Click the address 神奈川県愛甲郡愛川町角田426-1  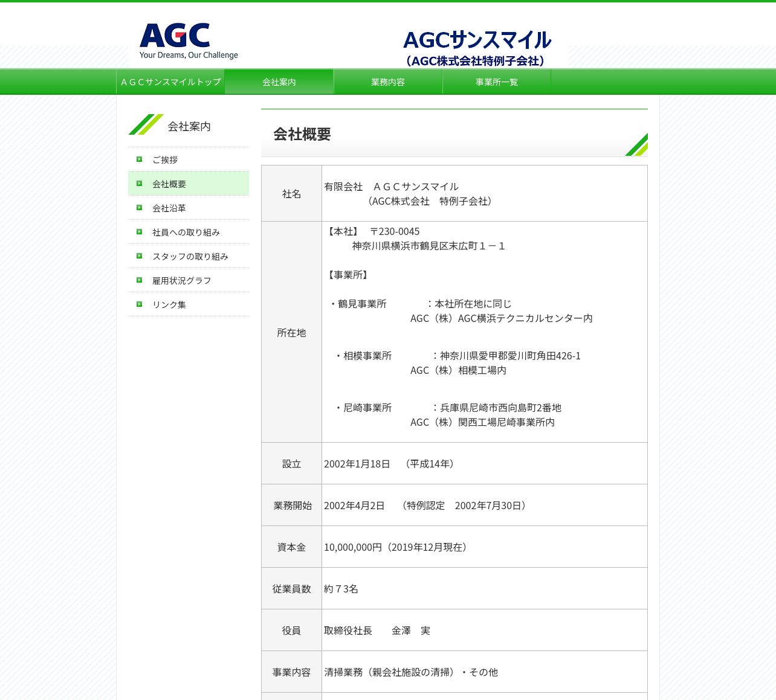coord(510,356)
